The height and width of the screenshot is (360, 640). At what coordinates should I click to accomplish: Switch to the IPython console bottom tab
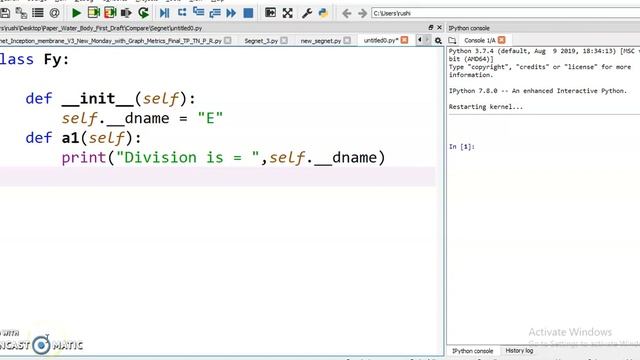click(x=472, y=351)
